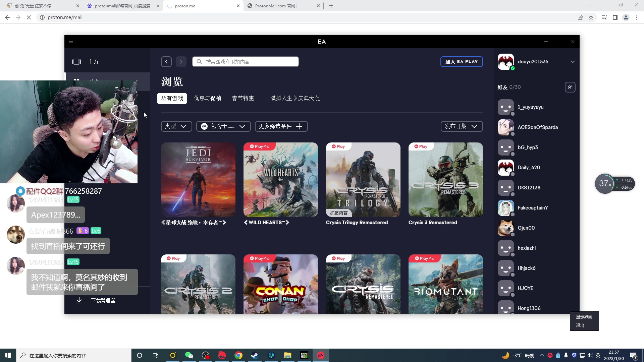The image size is (644, 362).
Task: Click the Windows taskbar search box
Action: [74, 355]
